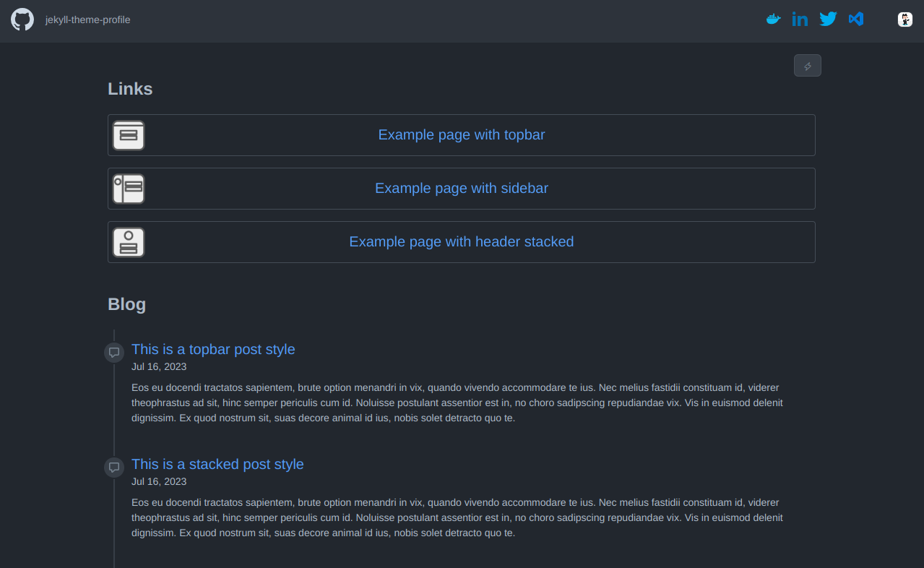This screenshot has width=924, height=568.
Task: Open the Twitter profile icon
Action: pos(828,20)
